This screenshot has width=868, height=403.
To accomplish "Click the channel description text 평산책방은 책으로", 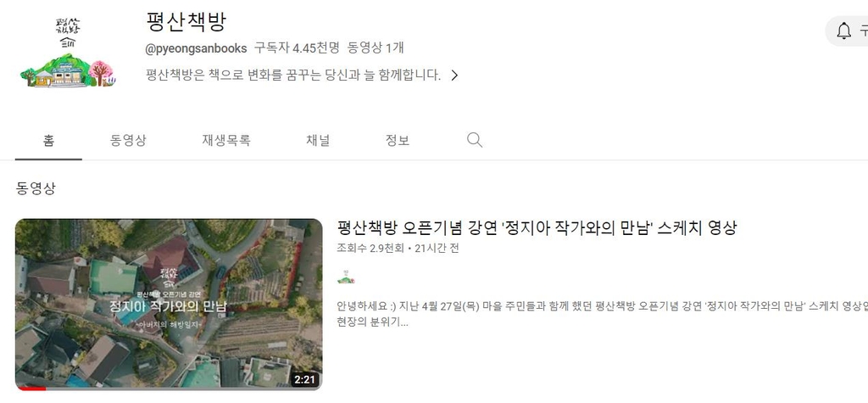I will pyautogui.click(x=293, y=76).
